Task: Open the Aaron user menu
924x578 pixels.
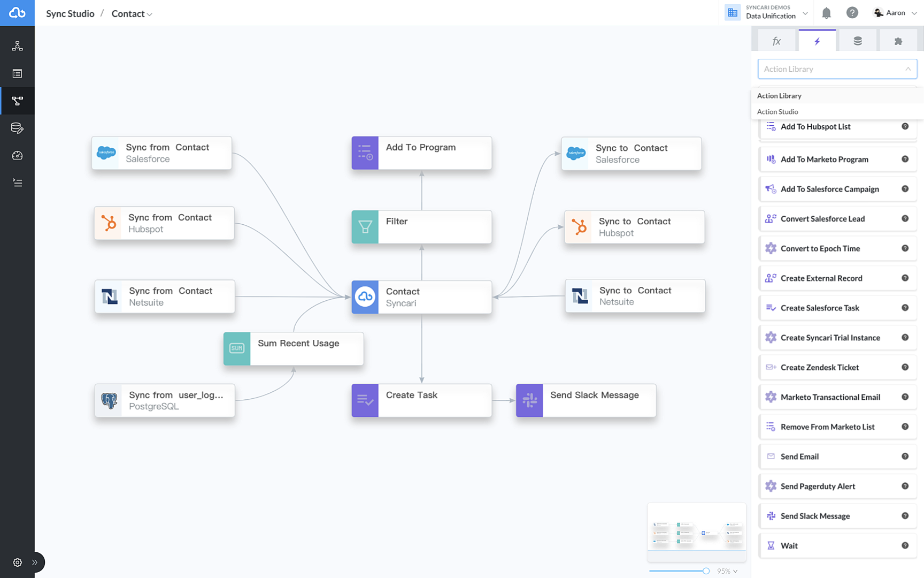Action: tap(895, 13)
